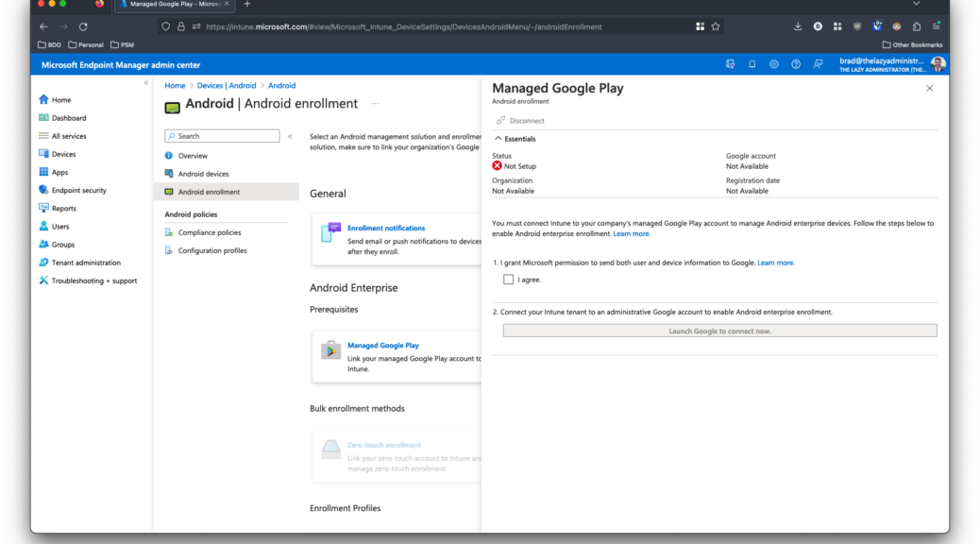Viewport: 980px width, 544px height.
Task: Close the Managed Google Play panel
Action: pyautogui.click(x=929, y=88)
